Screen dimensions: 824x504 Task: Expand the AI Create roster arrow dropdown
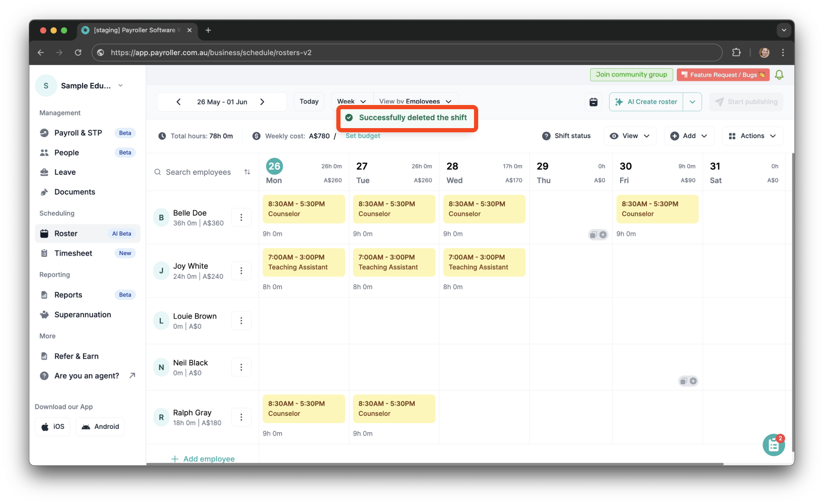coord(693,102)
